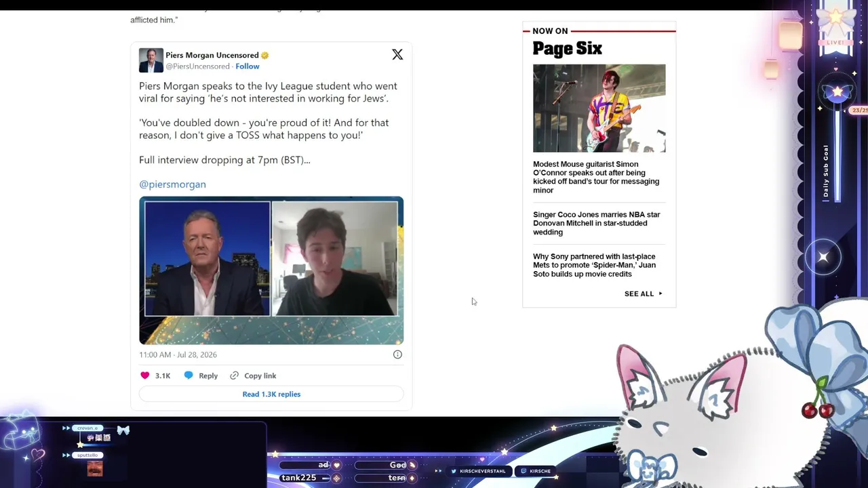868x488 pixels.
Task: Open the Piers Morgan Uncensored profile avatar
Action: click(x=151, y=60)
